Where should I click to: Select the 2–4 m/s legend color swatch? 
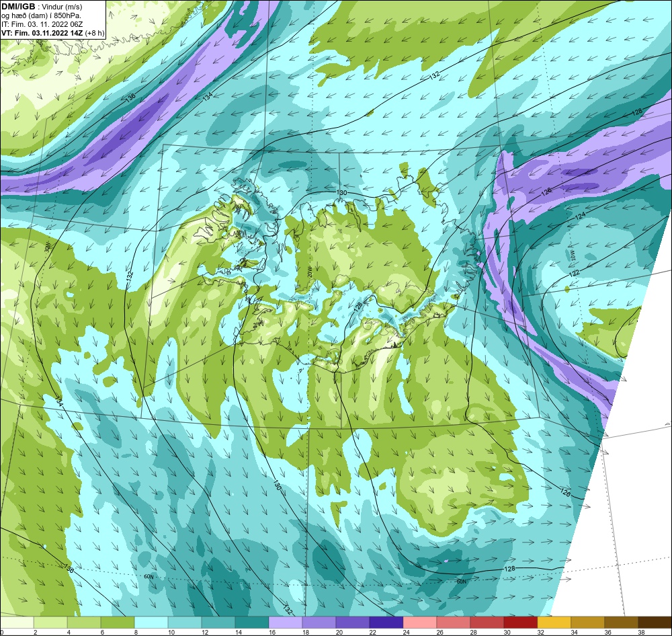[50, 623]
